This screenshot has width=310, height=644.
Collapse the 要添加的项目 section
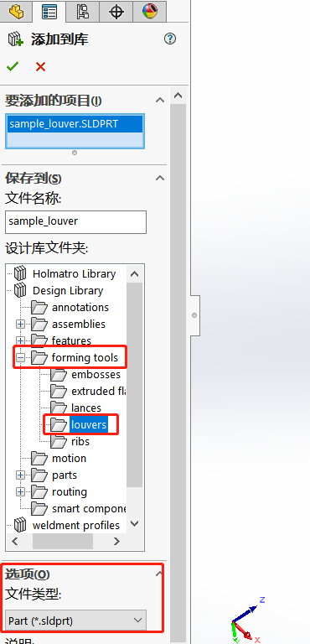tap(160, 101)
